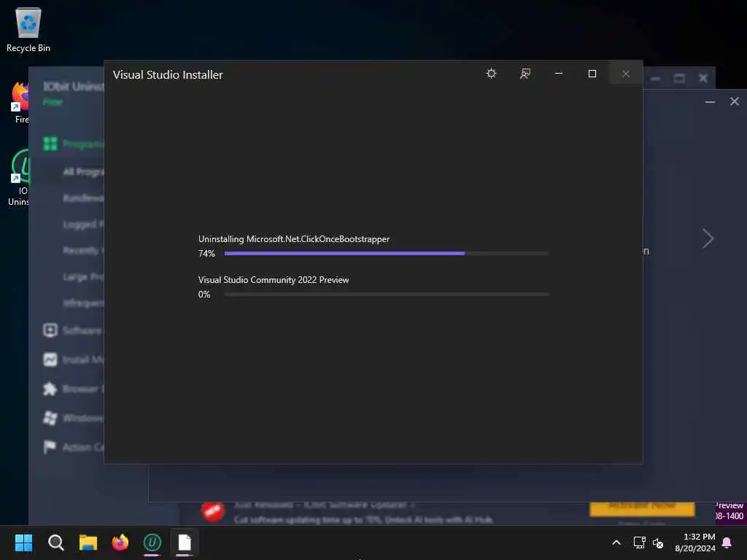Open the Install Monitor icon in IObit sidebar
The height and width of the screenshot is (560, 747).
[50, 359]
